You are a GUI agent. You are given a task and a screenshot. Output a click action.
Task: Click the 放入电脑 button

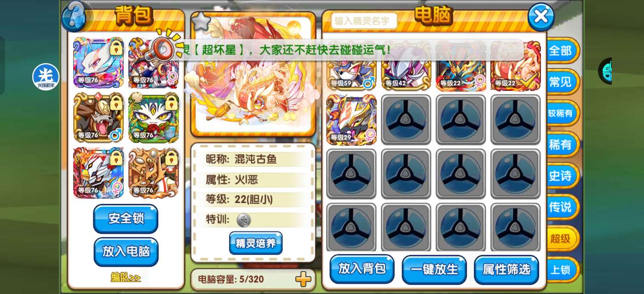pos(126,252)
